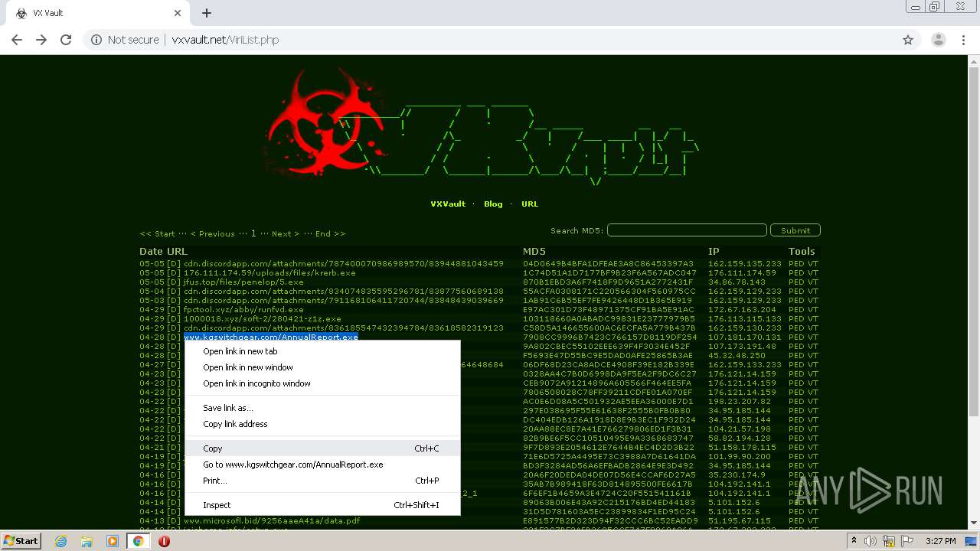The width and height of the screenshot is (980, 551).
Task: Click the browser address bar URL
Action: [225, 40]
